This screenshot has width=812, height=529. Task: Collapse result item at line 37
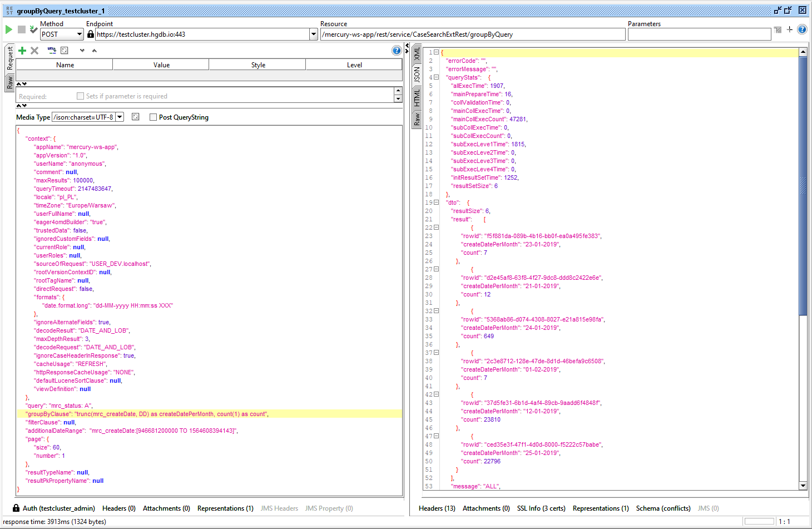point(436,353)
